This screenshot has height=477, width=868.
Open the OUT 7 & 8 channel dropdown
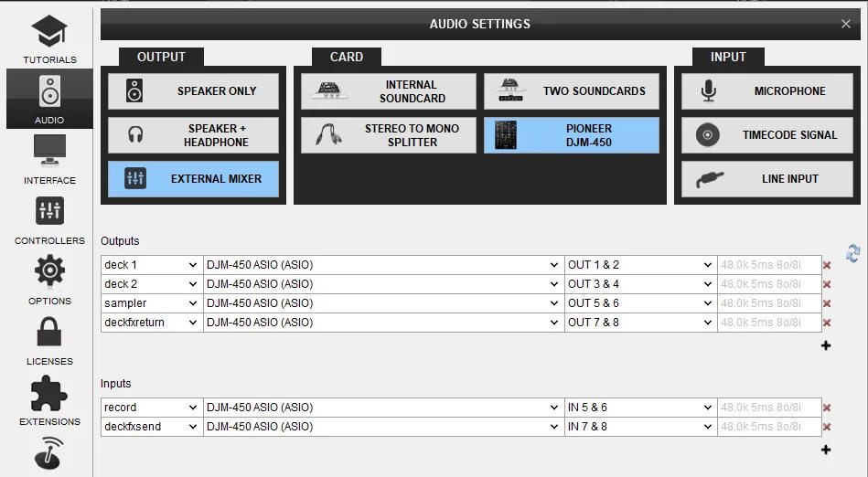coord(640,322)
